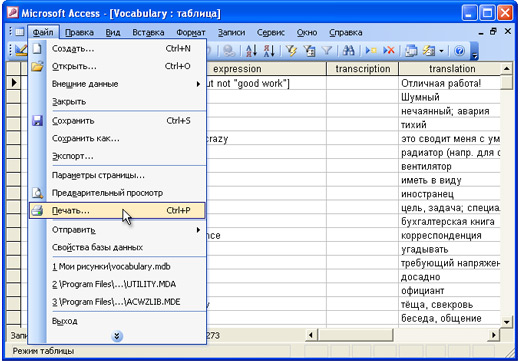Image resolution: width=521 pixels, height=362 pixels.
Task: Click the open folder icon beside Открыть
Action: (37, 66)
